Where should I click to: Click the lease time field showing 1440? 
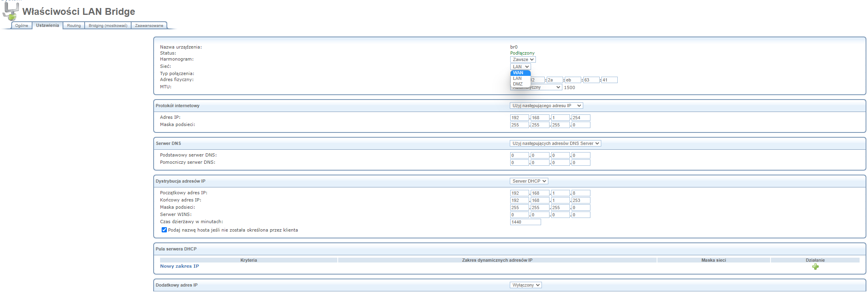[x=525, y=222]
